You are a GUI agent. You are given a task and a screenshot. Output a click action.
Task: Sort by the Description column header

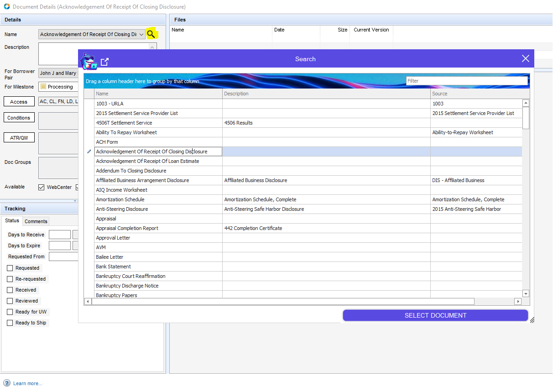coord(326,94)
